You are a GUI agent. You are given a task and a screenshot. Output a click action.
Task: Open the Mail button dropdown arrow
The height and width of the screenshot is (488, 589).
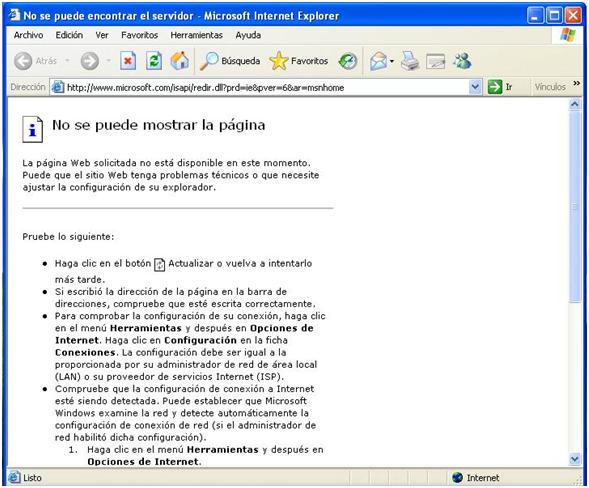click(x=392, y=61)
